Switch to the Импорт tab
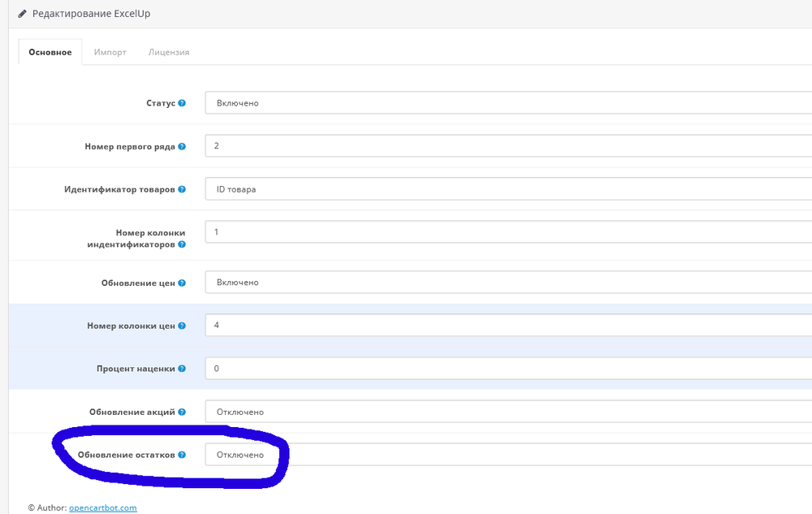This screenshot has width=812, height=514. 110,52
